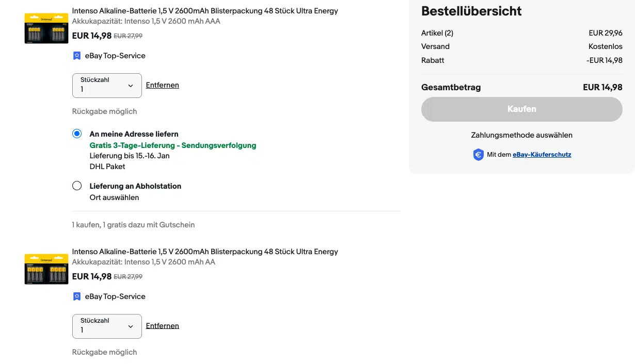The width and height of the screenshot is (635, 364).
Task: Click the AA Intenso Alkaline-Batterie title
Action: coord(205,252)
